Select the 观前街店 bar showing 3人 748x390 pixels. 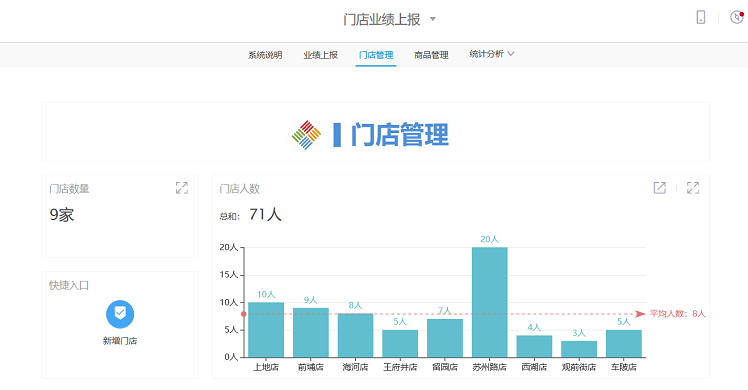[579, 349]
